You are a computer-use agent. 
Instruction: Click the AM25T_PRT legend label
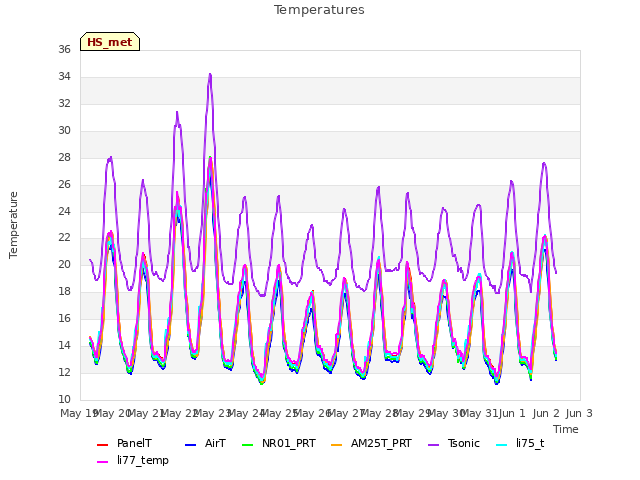[x=381, y=443]
